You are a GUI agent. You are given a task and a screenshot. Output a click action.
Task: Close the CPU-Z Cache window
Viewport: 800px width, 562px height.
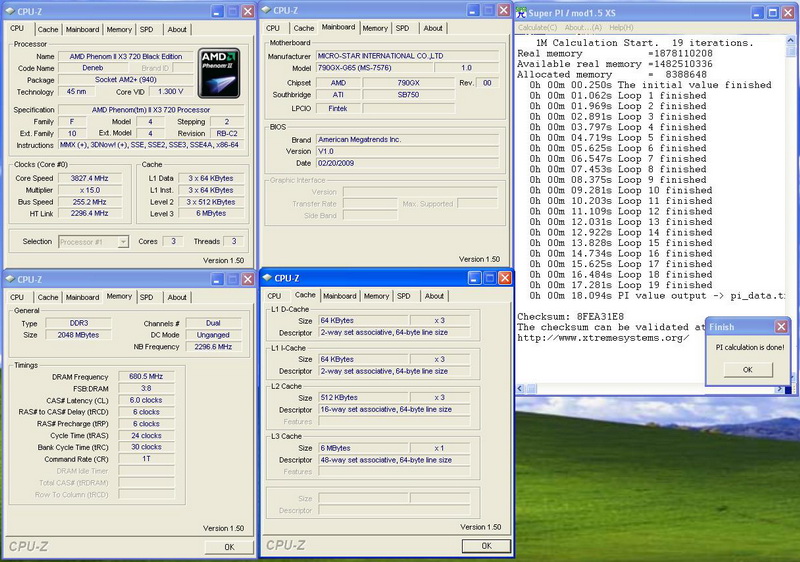click(503, 278)
